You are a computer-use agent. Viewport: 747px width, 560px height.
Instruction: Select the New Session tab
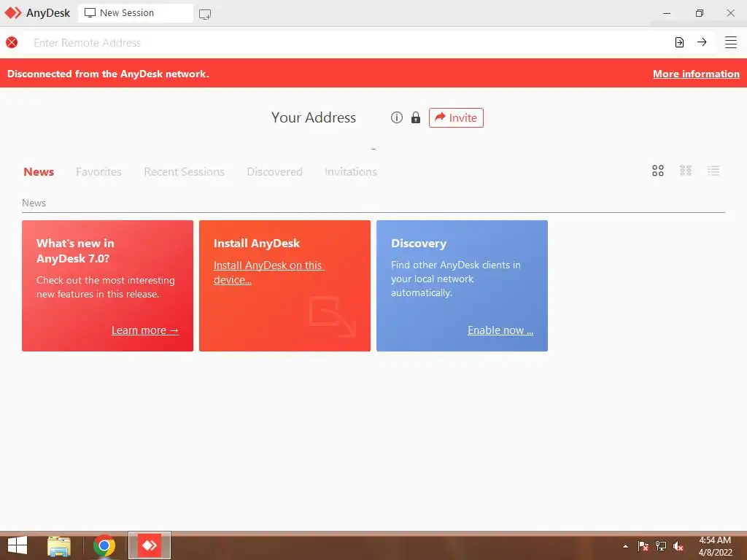tap(136, 13)
